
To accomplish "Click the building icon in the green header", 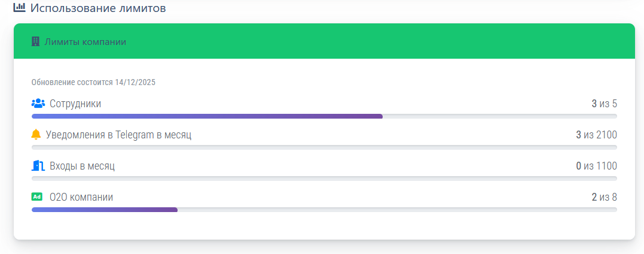I will tap(35, 42).
